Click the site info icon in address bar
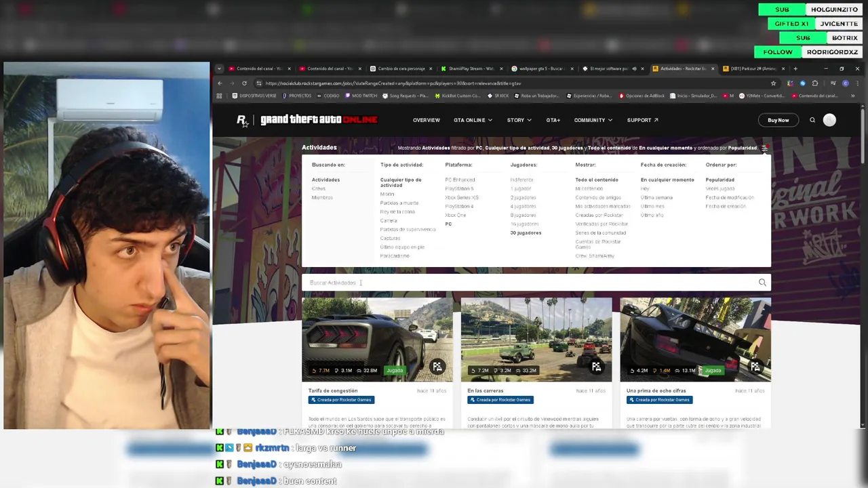868x488 pixels. point(258,83)
